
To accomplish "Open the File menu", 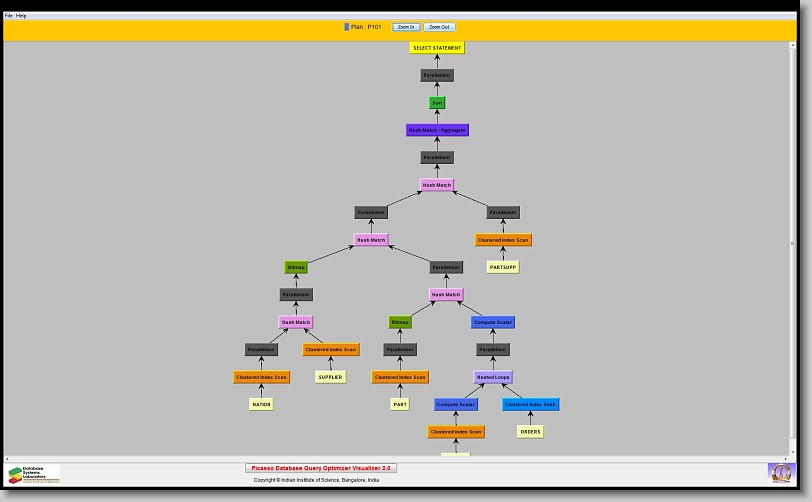I will point(9,16).
